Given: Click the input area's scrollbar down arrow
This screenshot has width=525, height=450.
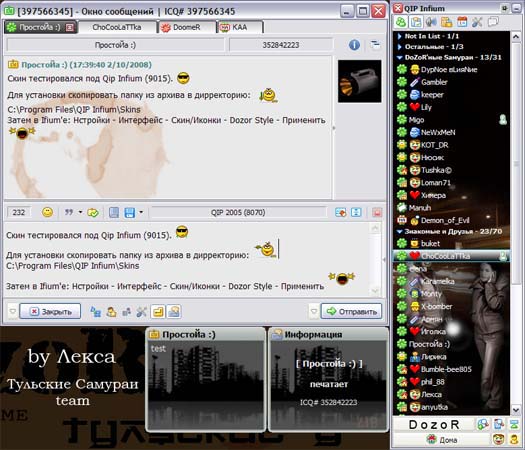Looking at the screenshot, I should 375,291.
